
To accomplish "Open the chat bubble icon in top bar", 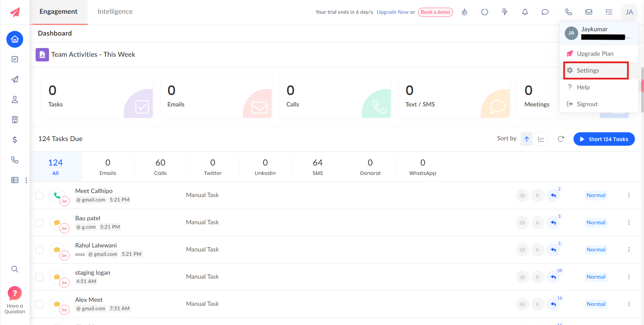I will coord(545,12).
